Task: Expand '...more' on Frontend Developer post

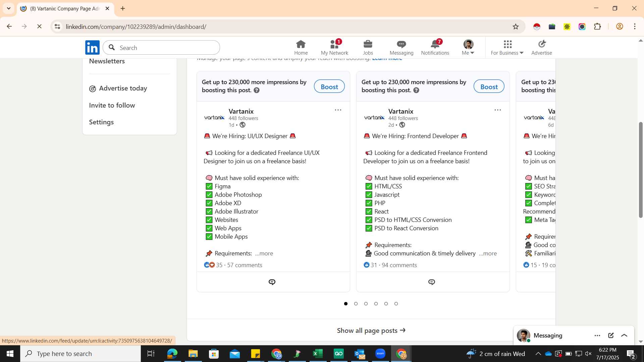Action: coord(488,253)
